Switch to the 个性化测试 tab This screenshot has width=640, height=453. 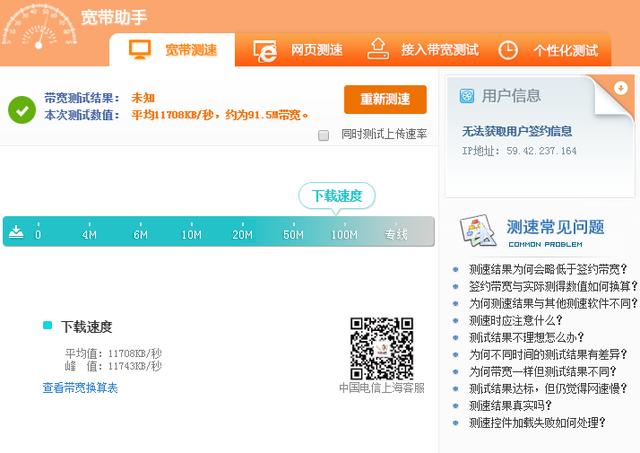coord(549,50)
